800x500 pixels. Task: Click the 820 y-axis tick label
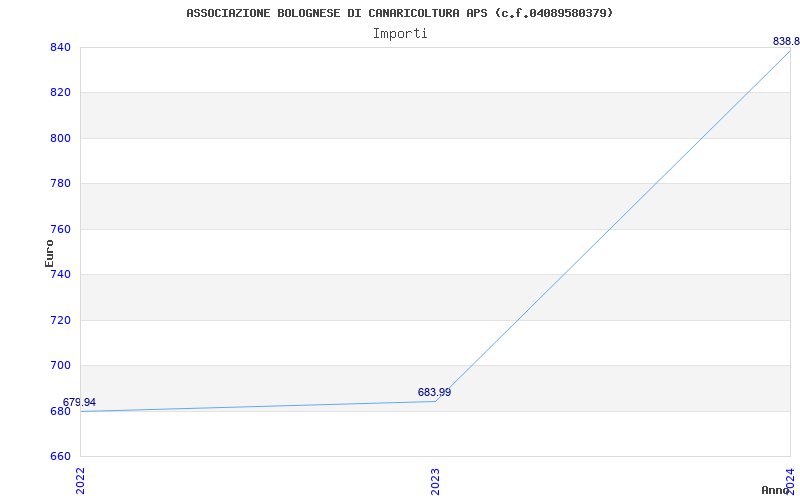pos(60,93)
